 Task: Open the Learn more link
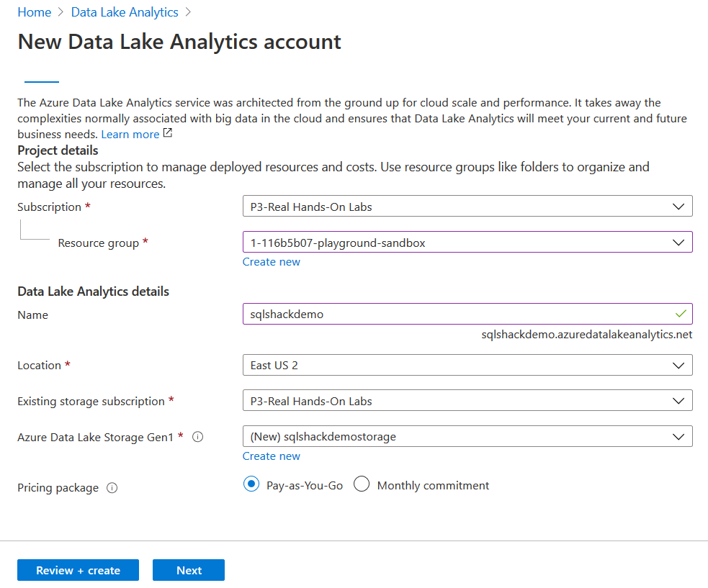130,135
